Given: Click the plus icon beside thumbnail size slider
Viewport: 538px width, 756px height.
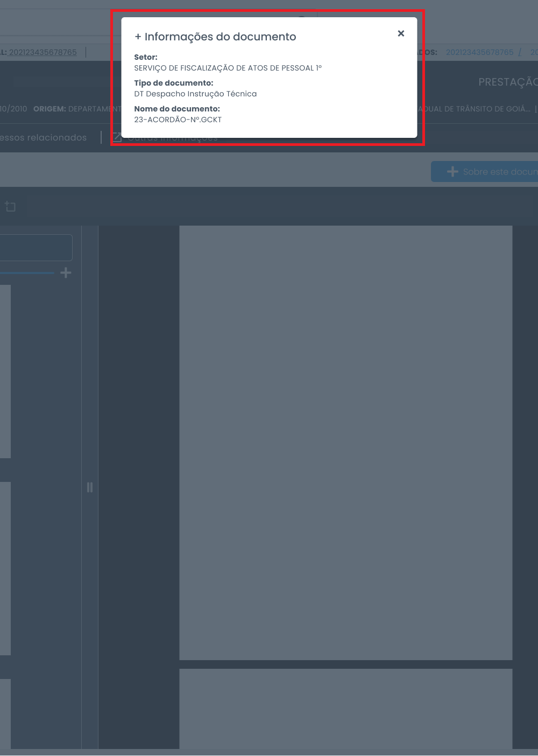Looking at the screenshot, I should pos(66,273).
